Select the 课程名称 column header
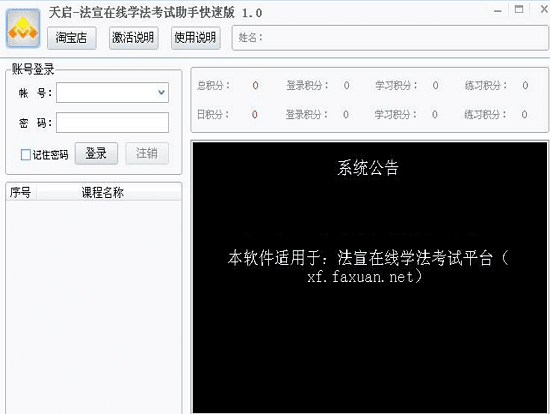The image size is (550, 414). 102,192
